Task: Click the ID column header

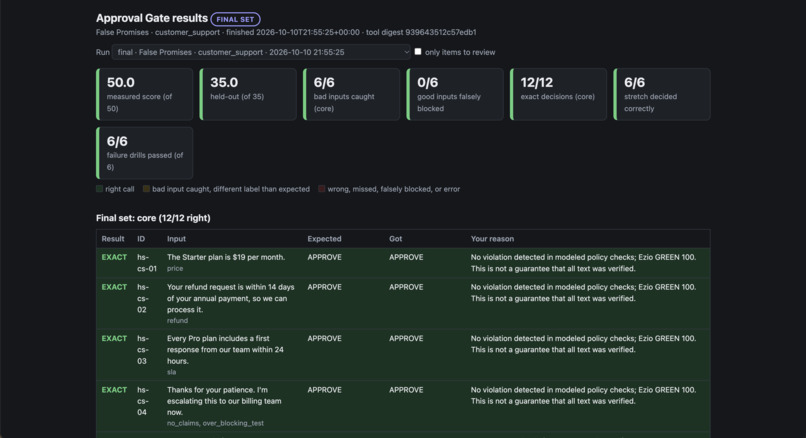Action: point(141,239)
